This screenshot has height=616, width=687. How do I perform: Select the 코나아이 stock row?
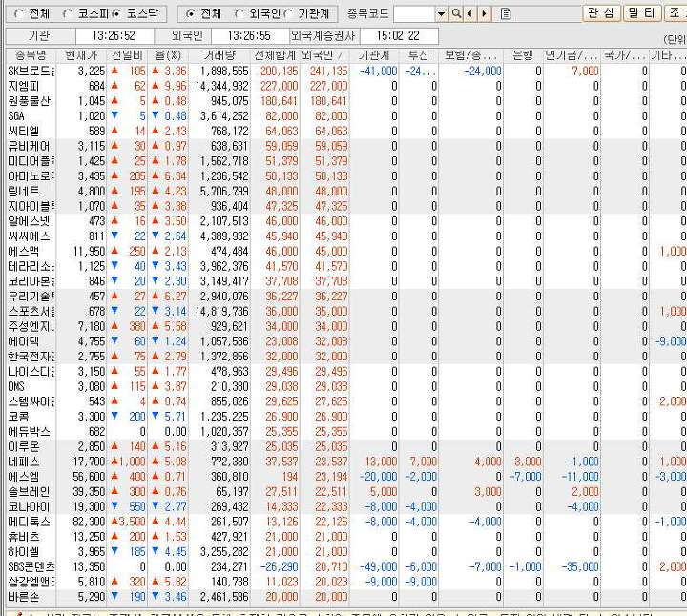(x=346, y=506)
